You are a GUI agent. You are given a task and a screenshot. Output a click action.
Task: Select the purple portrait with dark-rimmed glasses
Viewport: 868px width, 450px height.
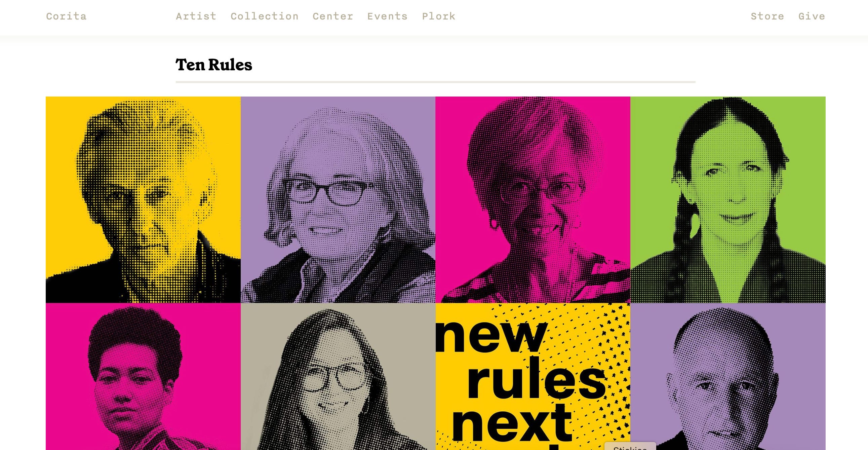pyautogui.click(x=338, y=199)
